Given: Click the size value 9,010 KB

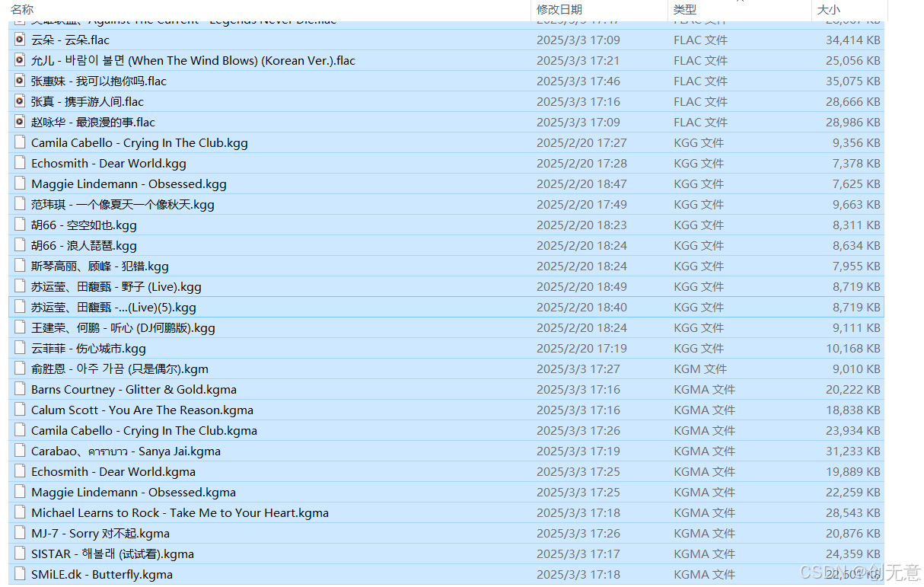Looking at the screenshot, I should (x=856, y=368).
